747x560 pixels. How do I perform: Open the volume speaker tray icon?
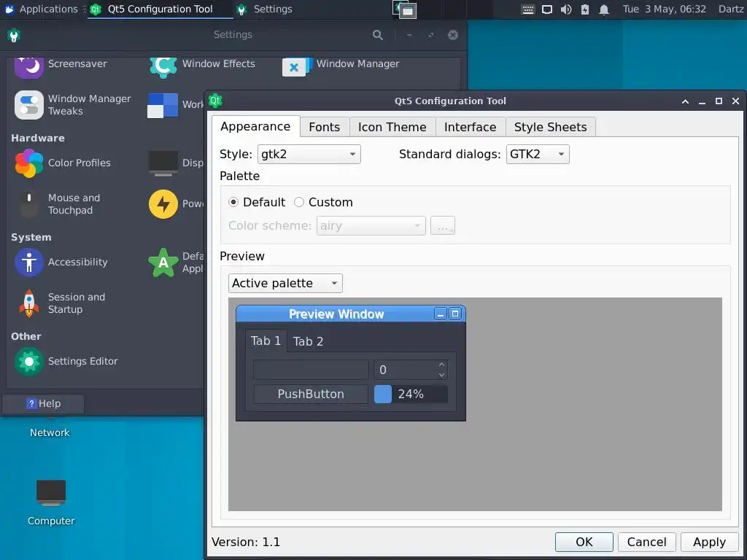[566, 9]
